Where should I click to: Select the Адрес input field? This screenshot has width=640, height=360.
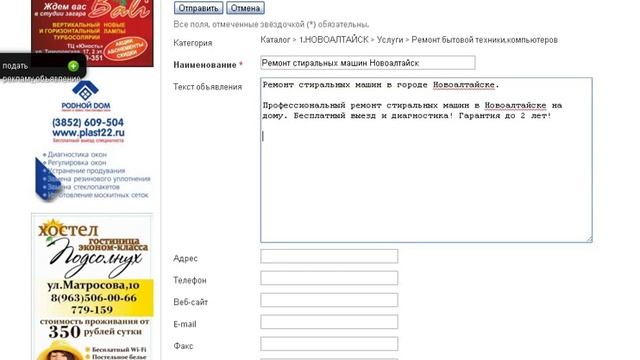click(x=329, y=256)
